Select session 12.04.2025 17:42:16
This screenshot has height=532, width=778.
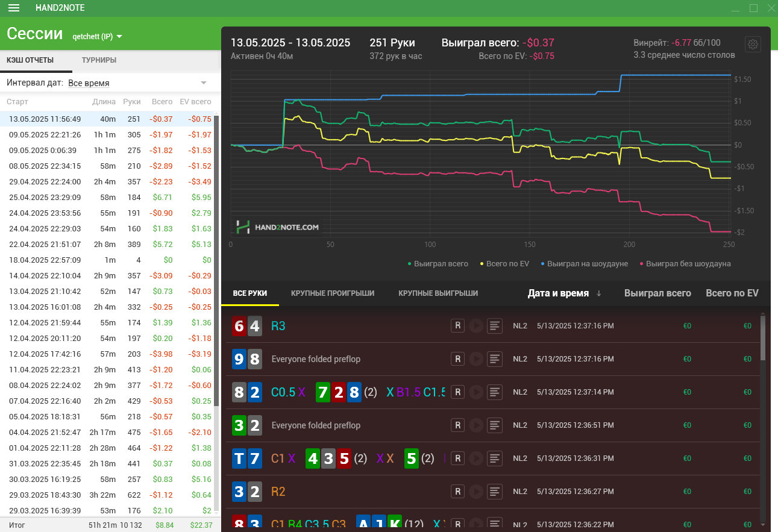(x=107, y=354)
